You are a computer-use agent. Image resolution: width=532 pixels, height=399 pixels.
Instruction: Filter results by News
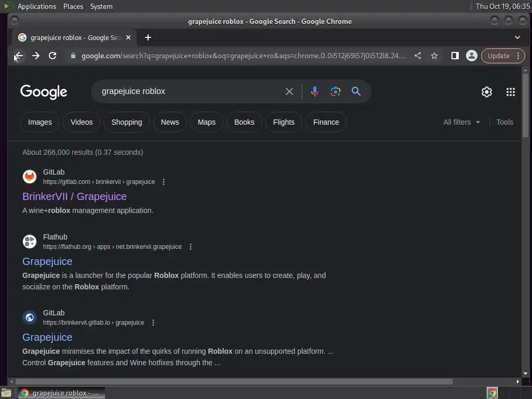170,122
